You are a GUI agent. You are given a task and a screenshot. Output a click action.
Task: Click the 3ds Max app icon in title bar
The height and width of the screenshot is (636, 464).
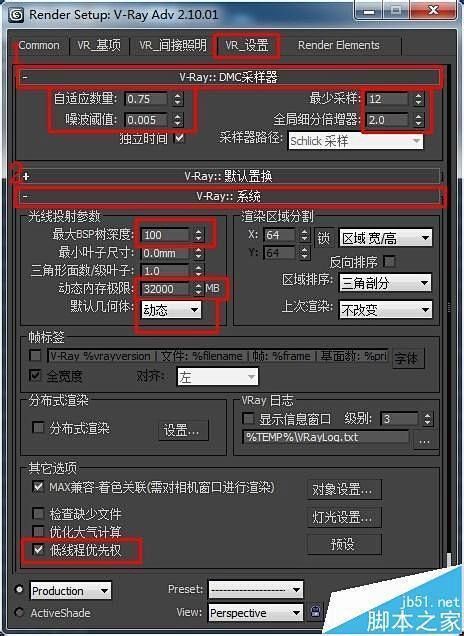coord(15,15)
